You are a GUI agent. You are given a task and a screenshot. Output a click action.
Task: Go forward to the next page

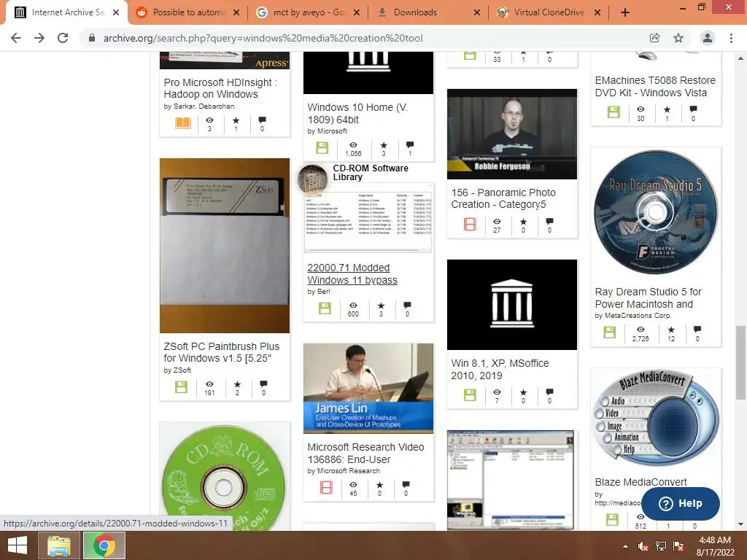click(x=39, y=38)
